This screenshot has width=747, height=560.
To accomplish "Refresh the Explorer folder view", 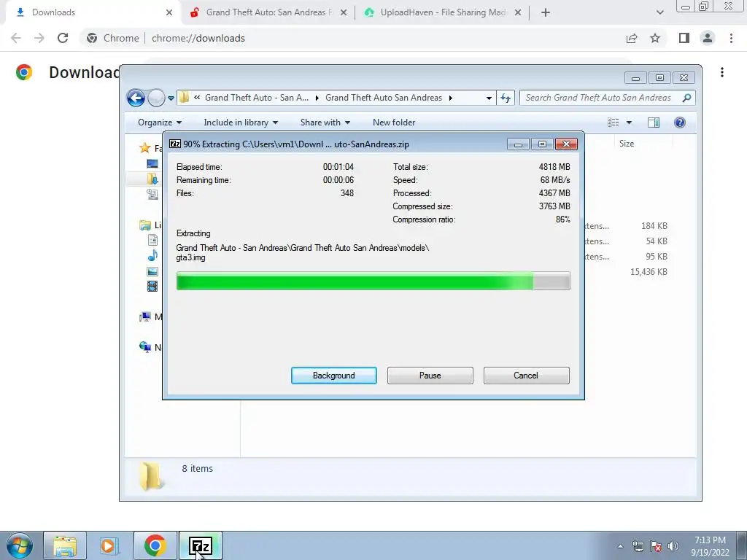I will click(x=506, y=98).
